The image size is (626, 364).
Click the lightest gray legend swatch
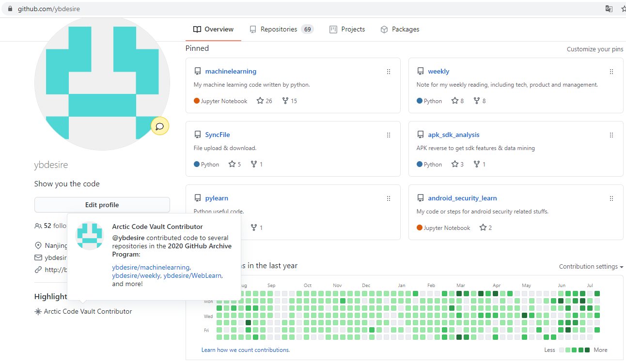(x=562, y=350)
